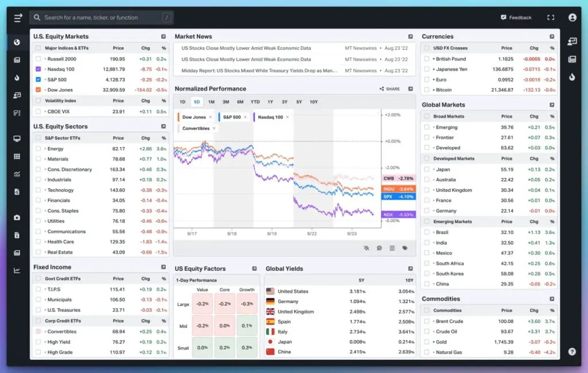Click the fullscreen icon in top bar
Viewport: 588px width, 373px height.
tap(551, 18)
